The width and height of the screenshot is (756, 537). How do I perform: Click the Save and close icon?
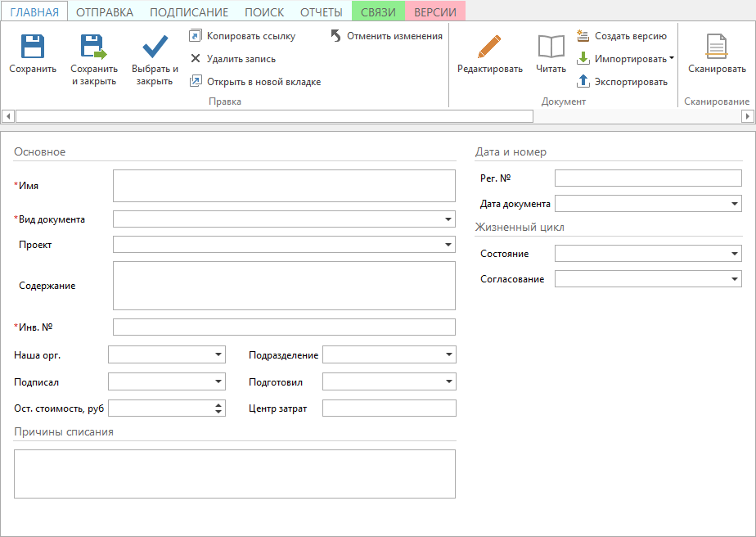point(94,47)
